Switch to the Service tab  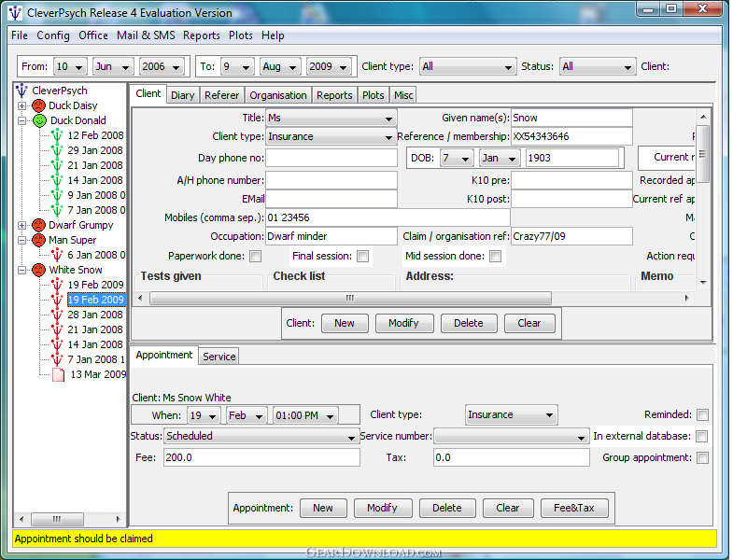tap(219, 357)
